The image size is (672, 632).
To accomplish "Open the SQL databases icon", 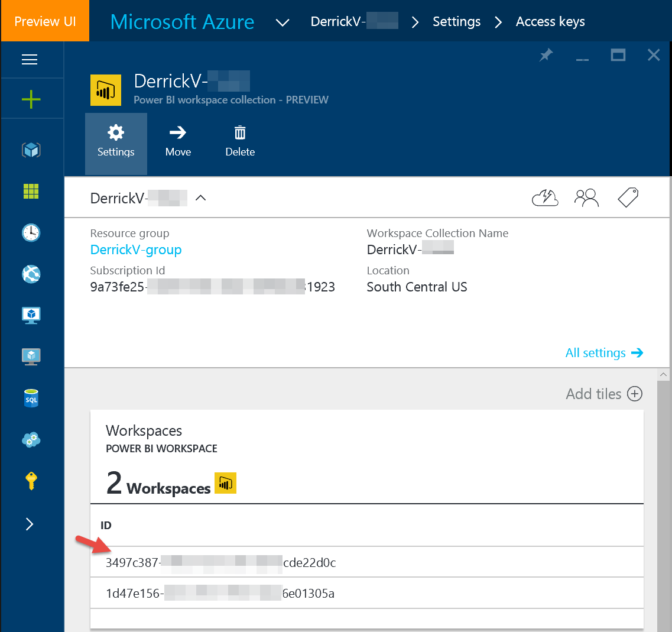I will [31, 398].
